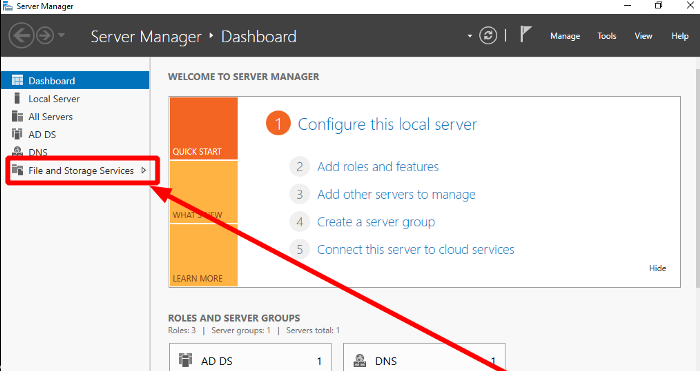Click the Dashboard grid icon
700x371 pixels.
click(x=17, y=80)
